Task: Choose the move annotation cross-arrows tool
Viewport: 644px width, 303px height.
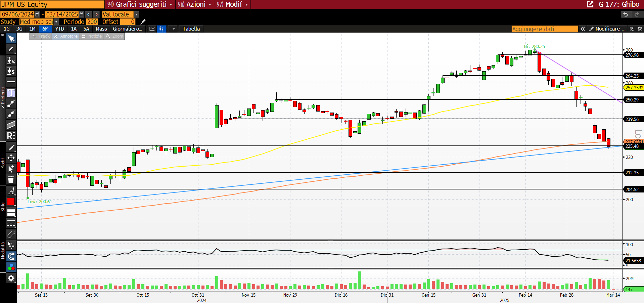Action: tap(11, 158)
